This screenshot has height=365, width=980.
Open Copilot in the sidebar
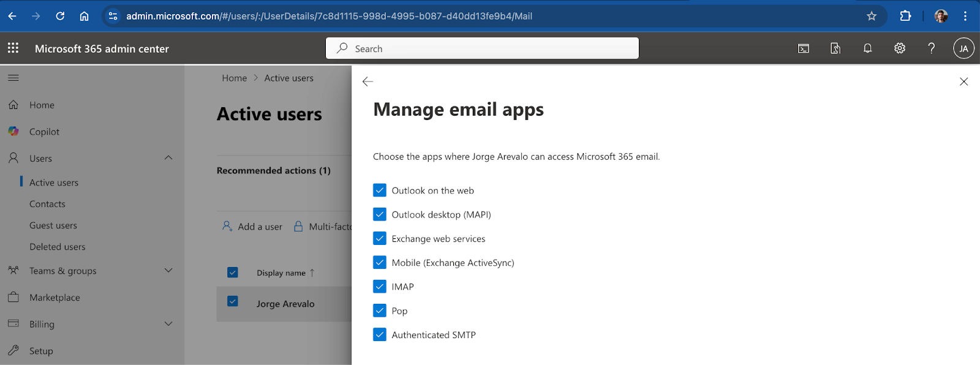click(x=44, y=132)
